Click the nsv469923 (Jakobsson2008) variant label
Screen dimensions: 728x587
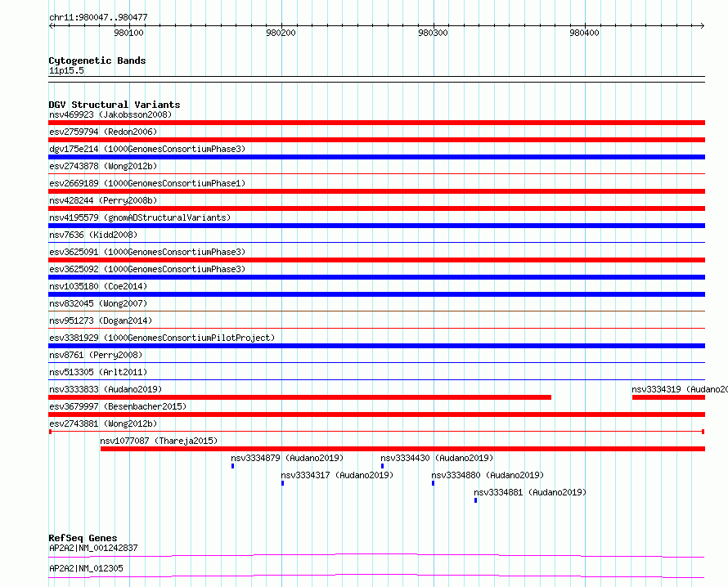[110, 114]
